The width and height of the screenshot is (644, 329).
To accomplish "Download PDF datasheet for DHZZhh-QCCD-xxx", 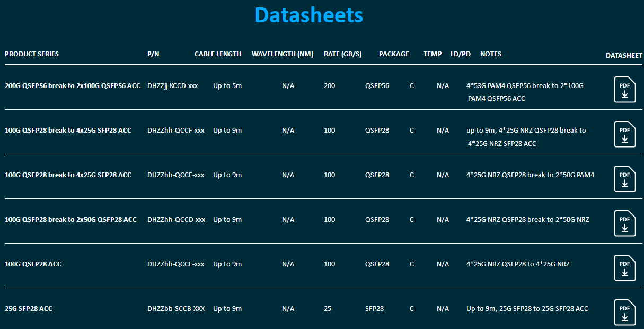I will (x=625, y=223).
